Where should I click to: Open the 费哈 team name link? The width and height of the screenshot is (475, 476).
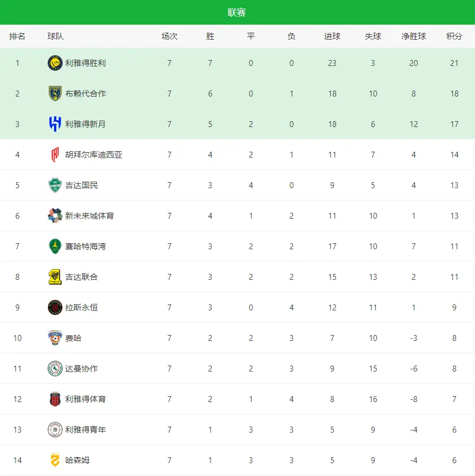point(73,338)
